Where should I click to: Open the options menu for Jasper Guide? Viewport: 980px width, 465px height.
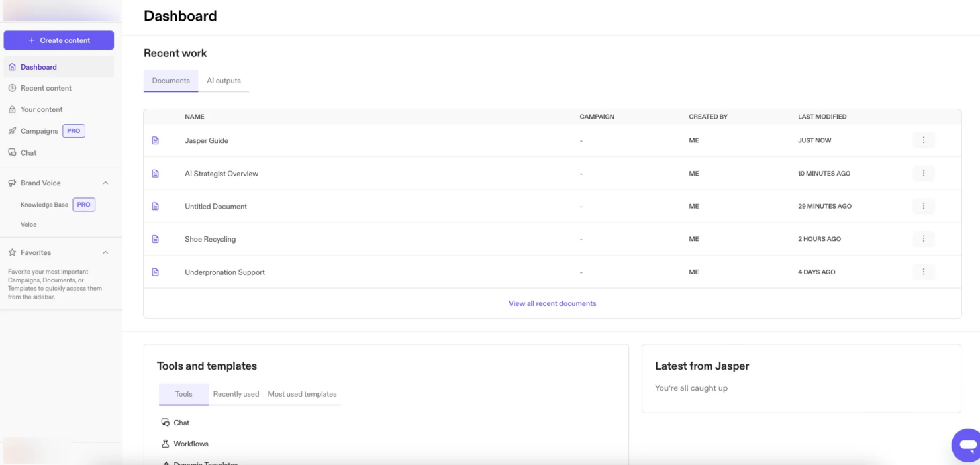click(x=923, y=140)
